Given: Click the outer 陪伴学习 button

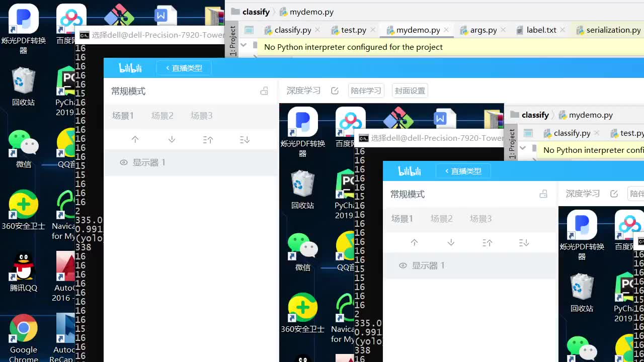Looking at the screenshot, I should (366, 91).
